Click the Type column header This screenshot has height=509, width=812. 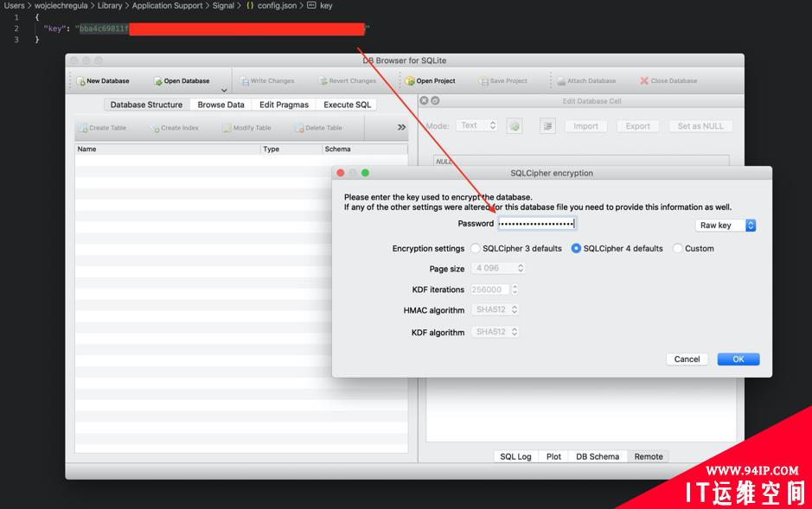291,149
